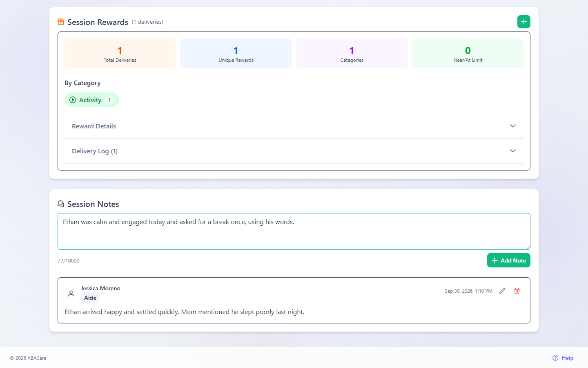Click inside the session notes text area
Image resolution: width=588 pixels, height=368 pixels.
(294, 231)
